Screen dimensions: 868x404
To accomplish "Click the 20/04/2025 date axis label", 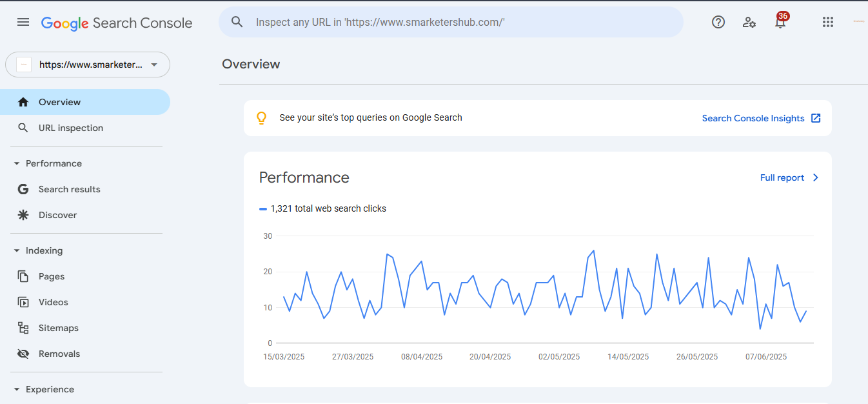I will (x=490, y=356).
